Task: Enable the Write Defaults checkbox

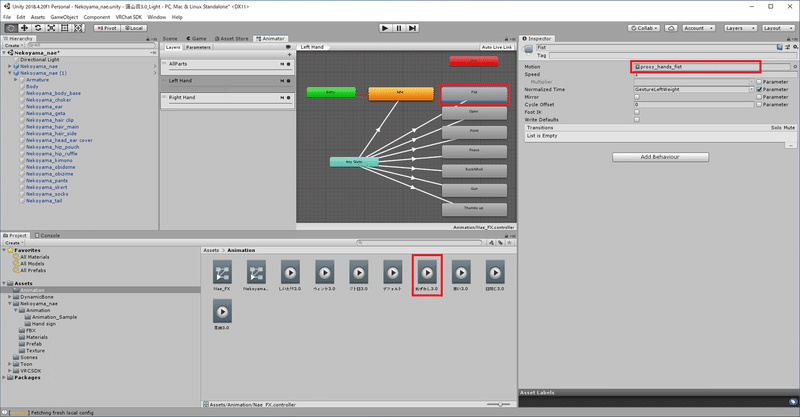Action: 637,119
